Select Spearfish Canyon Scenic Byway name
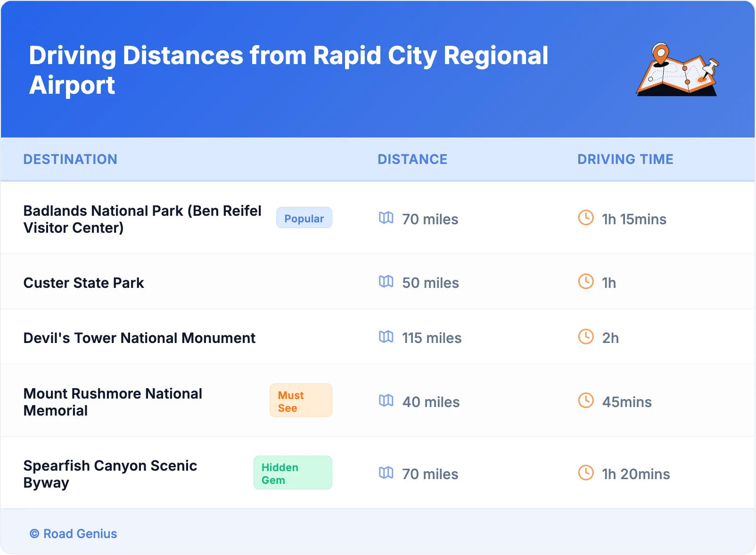This screenshot has height=555, width=756. (x=110, y=474)
